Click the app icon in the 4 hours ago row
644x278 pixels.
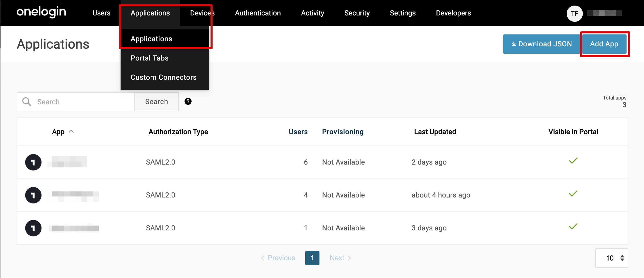coord(33,195)
